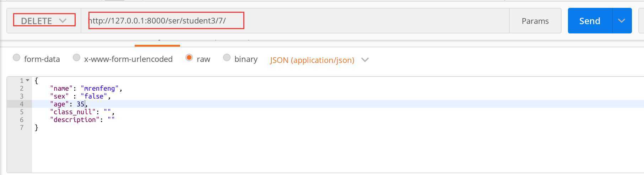Place cursor on the "name" line
Screen dimensions: 644x175
[86, 89]
